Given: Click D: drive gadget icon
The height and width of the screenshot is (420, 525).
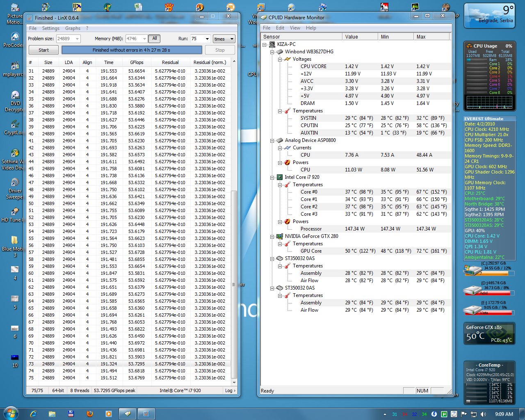Looking at the screenshot, I should 472,290.
